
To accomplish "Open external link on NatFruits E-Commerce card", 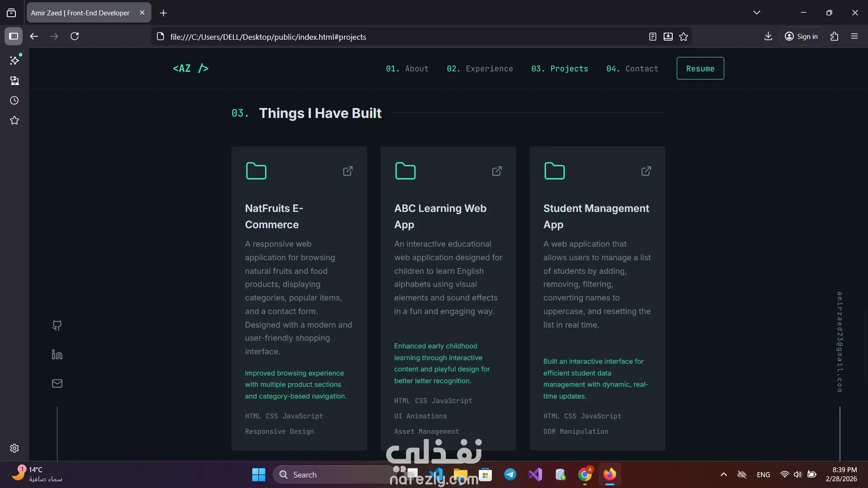I will [x=348, y=171].
